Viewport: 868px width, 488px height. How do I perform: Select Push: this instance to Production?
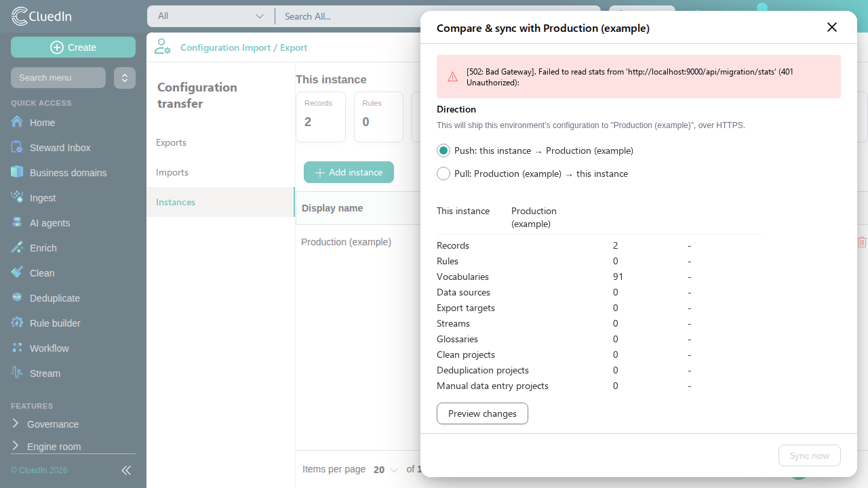click(443, 150)
